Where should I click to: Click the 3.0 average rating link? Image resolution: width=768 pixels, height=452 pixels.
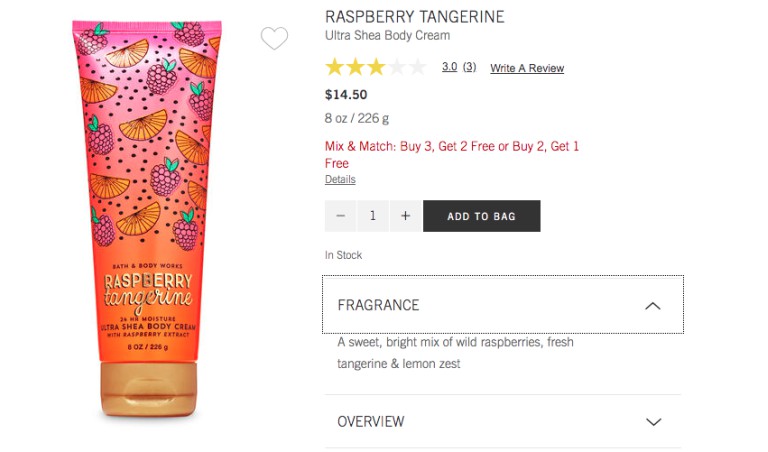pos(449,67)
